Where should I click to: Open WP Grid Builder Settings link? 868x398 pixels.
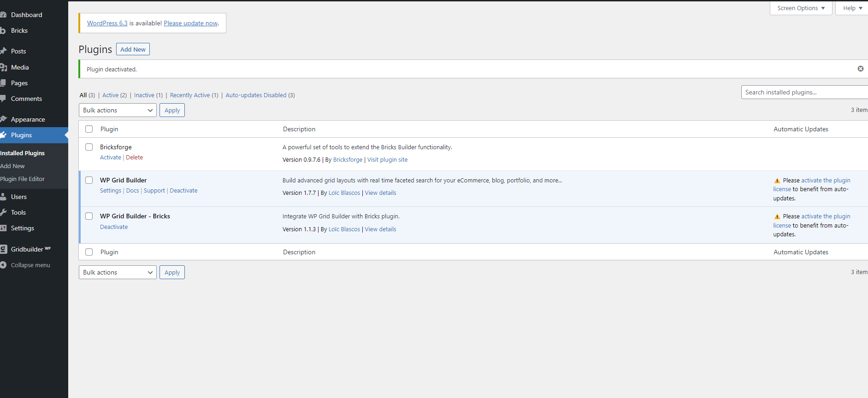(111, 190)
